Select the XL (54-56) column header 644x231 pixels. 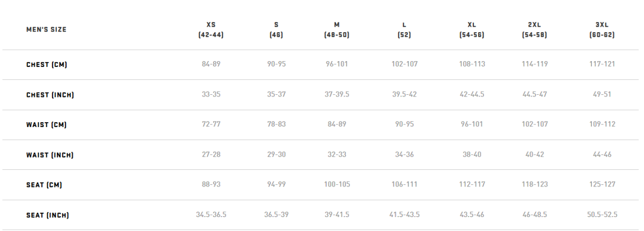[x=472, y=29]
